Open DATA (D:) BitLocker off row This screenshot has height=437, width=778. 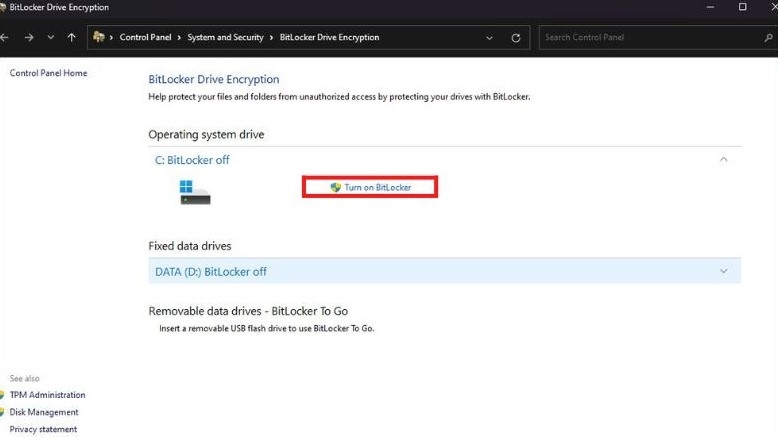pos(444,271)
